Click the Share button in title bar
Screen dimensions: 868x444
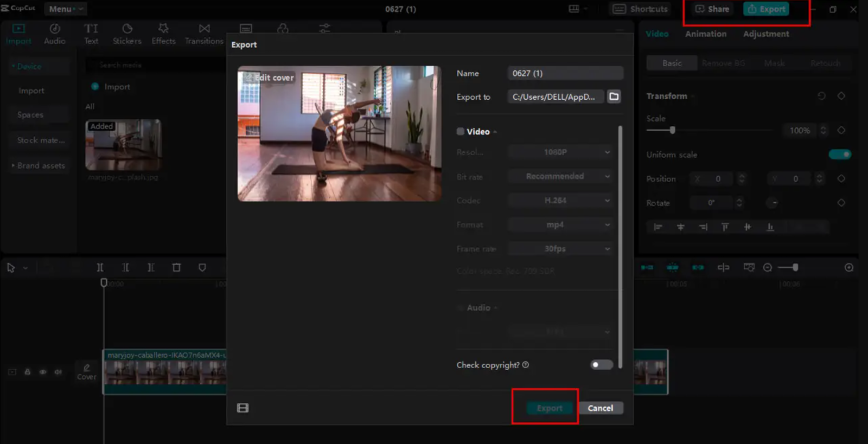click(x=712, y=9)
